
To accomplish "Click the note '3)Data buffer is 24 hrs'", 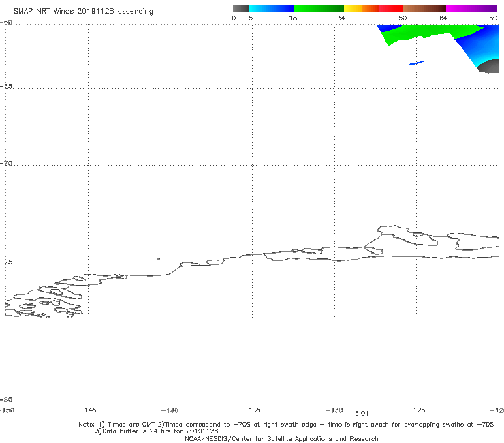I will pyautogui.click(x=157, y=431).
